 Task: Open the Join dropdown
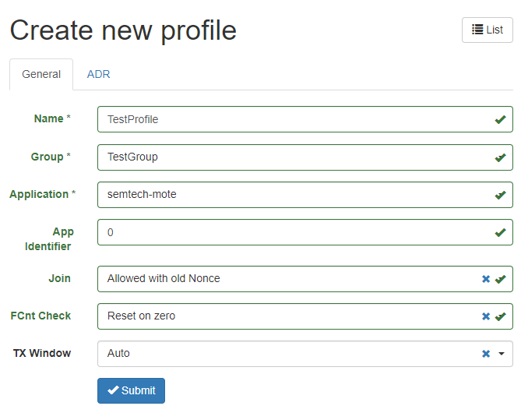[288, 279]
